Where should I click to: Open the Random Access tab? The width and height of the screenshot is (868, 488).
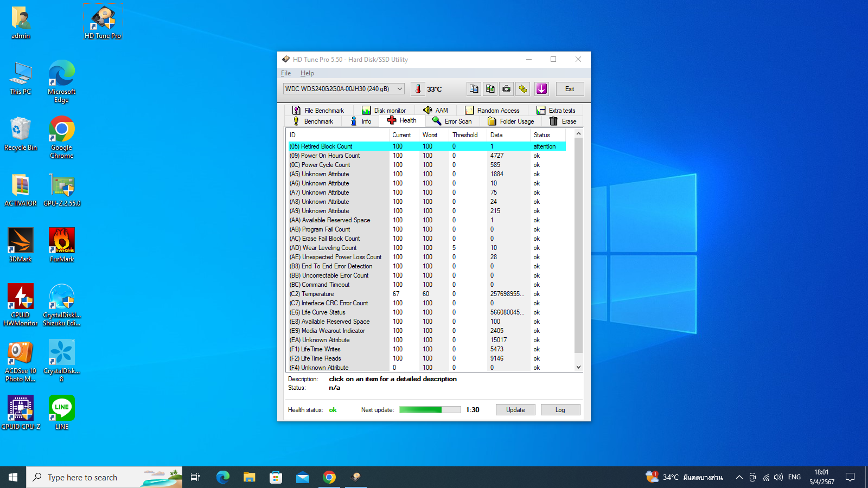(492, 110)
